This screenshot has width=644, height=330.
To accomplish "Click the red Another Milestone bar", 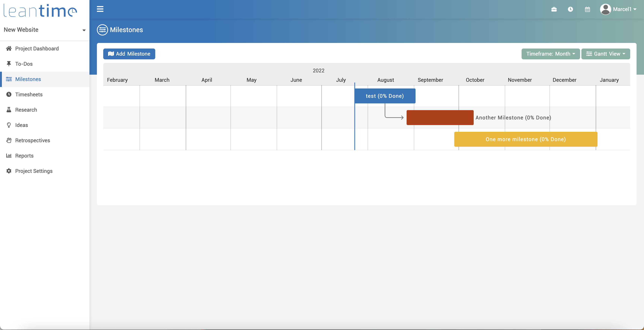I will [440, 117].
